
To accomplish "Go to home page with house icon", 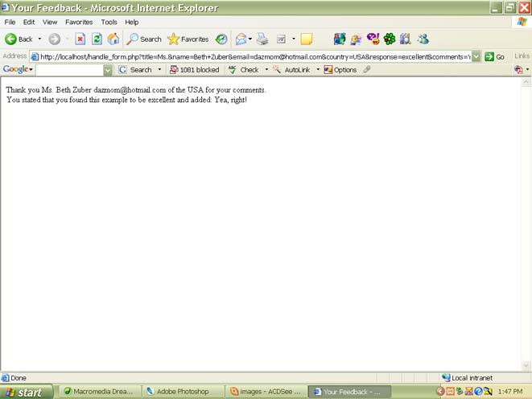I will (x=113, y=39).
